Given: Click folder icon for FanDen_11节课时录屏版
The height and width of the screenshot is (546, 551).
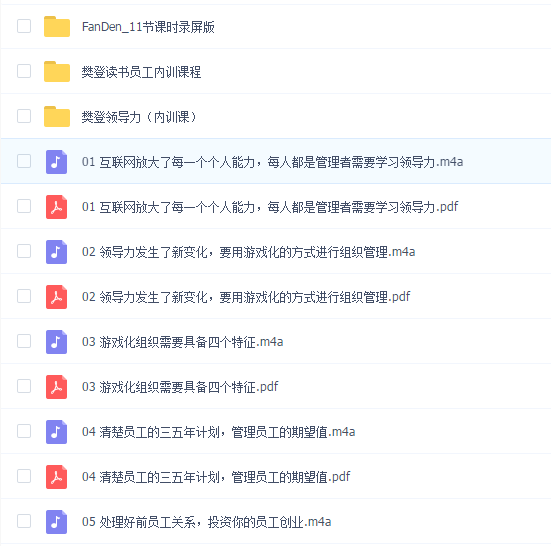Looking at the screenshot, I should point(57,26).
